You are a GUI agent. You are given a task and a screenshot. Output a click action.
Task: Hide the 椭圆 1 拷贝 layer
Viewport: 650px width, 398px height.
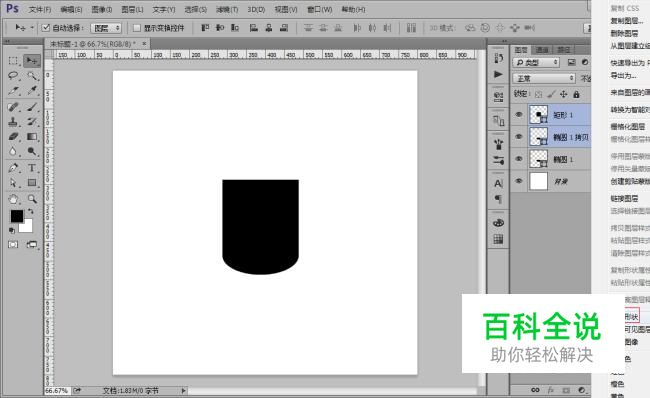pos(519,137)
